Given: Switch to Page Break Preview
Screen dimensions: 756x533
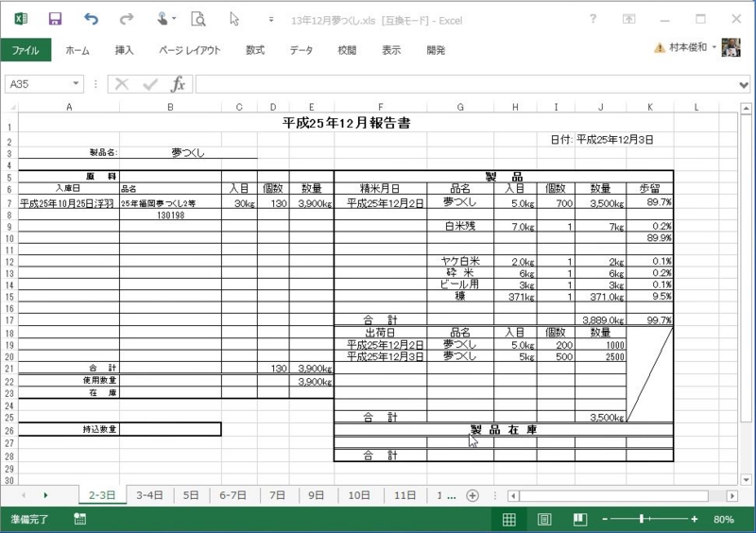Looking at the screenshot, I should coord(580,519).
